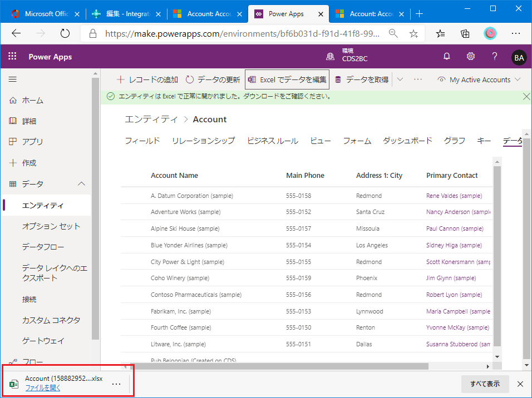Viewport: 532px width, 398px height.
Task: Click the zoom magnifier in address bar
Action: [393, 33]
